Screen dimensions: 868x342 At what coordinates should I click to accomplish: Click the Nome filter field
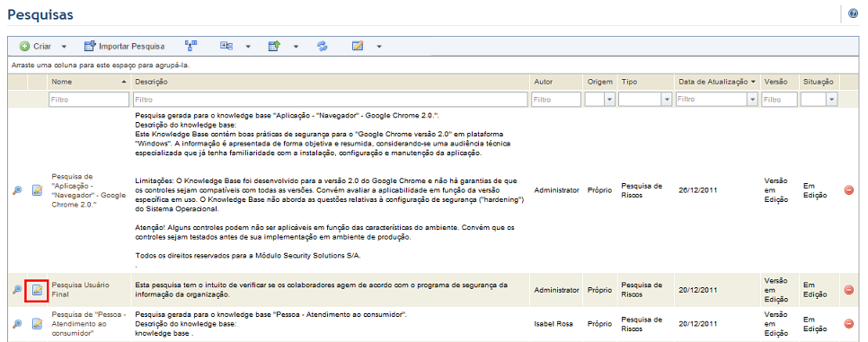89,100
